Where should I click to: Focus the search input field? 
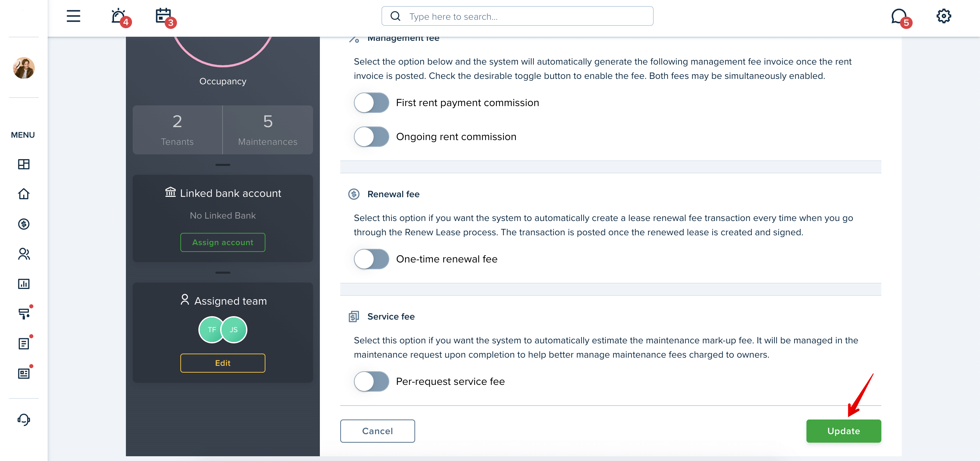pos(517,16)
